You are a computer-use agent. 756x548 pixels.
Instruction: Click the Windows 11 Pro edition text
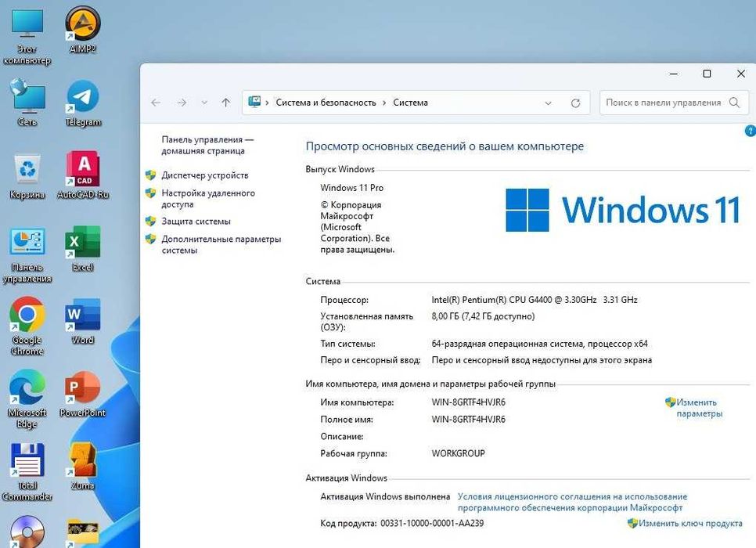point(352,188)
